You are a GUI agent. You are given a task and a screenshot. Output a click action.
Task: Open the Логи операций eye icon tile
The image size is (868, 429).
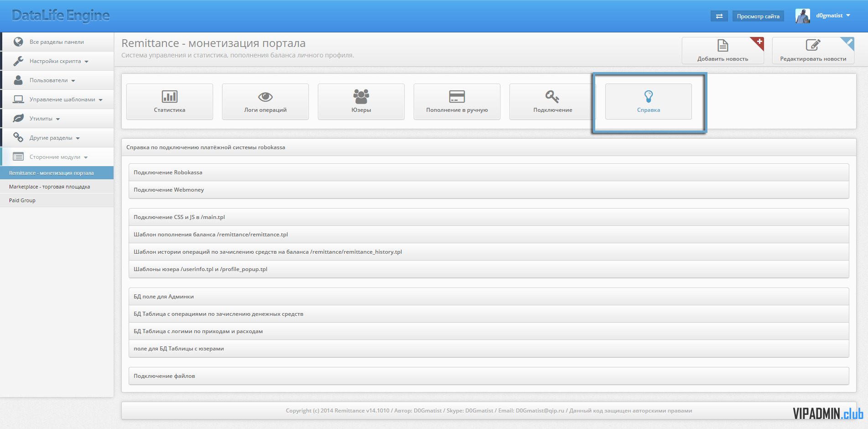pyautogui.click(x=265, y=101)
